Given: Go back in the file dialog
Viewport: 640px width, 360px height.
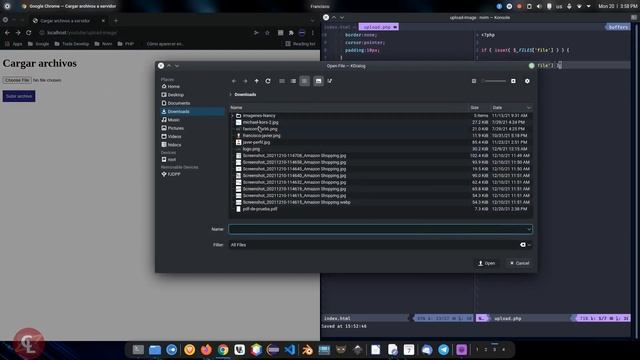Looking at the screenshot, I should coord(234,81).
